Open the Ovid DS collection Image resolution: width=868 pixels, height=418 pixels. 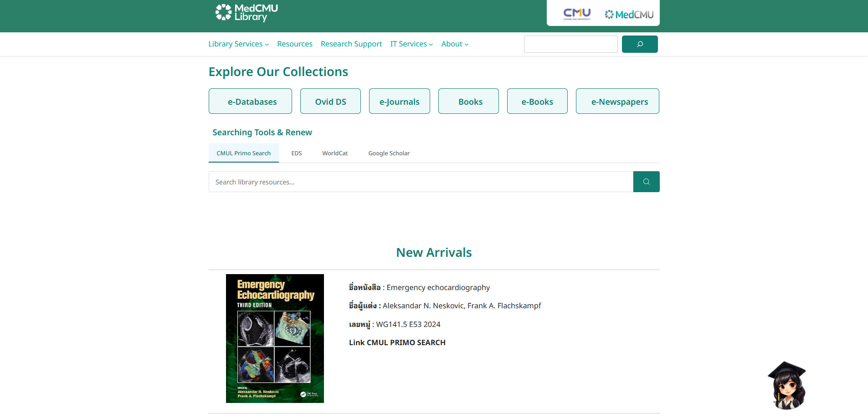pos(330,101)
